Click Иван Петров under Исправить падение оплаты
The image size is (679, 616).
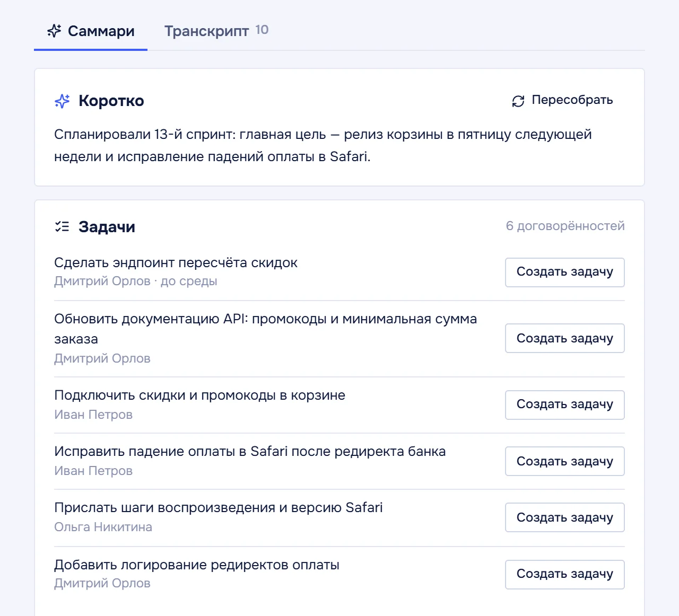[x=93, y=471]
